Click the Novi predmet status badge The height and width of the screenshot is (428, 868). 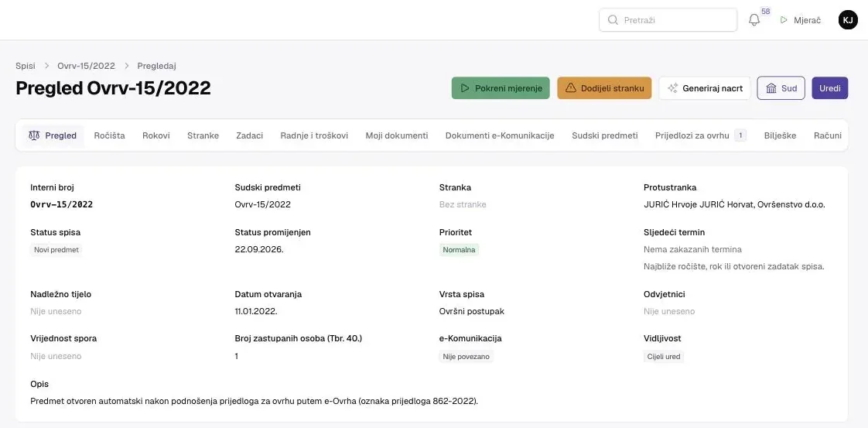[x=56, y=250]
